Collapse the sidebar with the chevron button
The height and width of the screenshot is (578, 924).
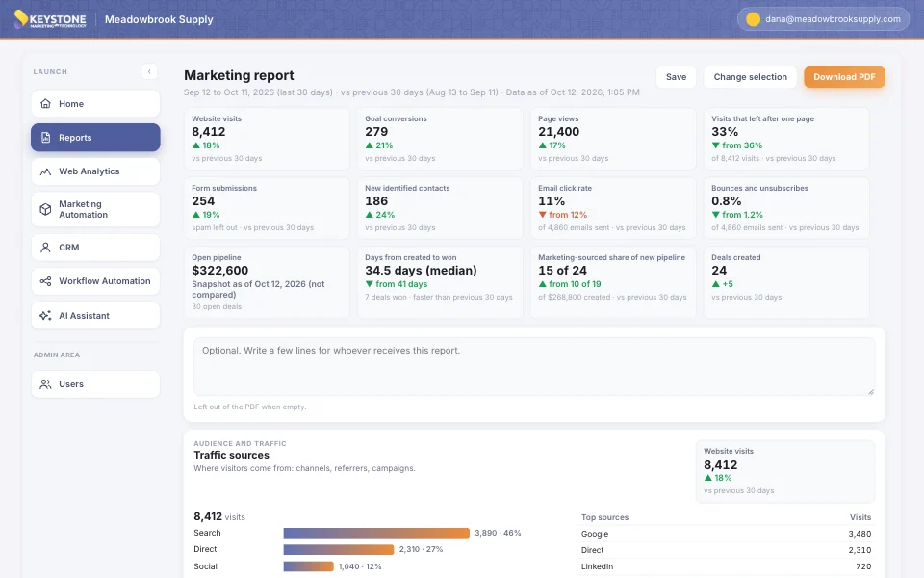[149, 71]
